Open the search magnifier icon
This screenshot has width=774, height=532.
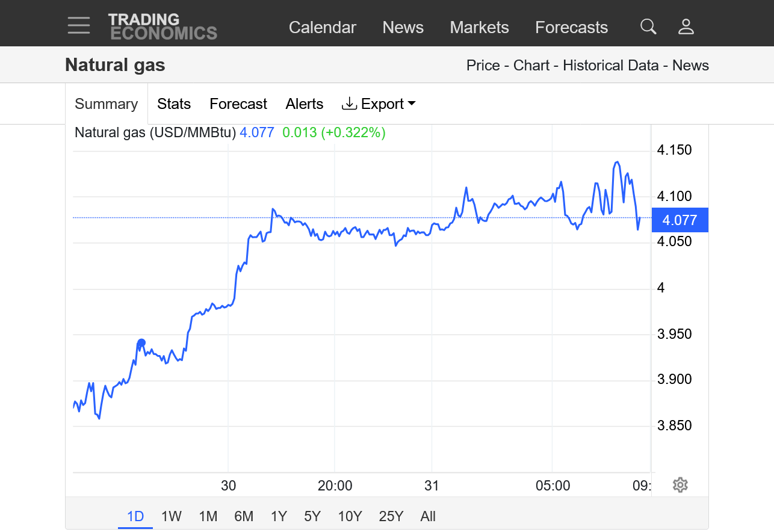[648, 26]
